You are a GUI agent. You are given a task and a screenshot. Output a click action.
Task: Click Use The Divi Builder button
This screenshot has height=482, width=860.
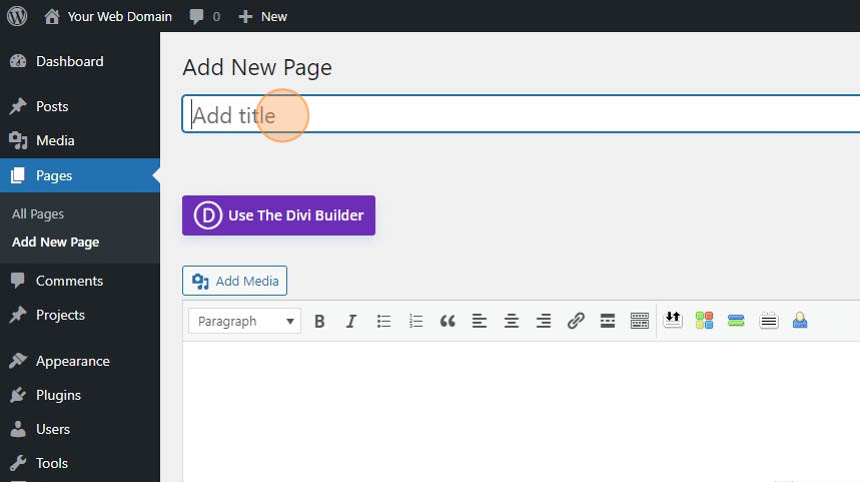tap(279, 216)
